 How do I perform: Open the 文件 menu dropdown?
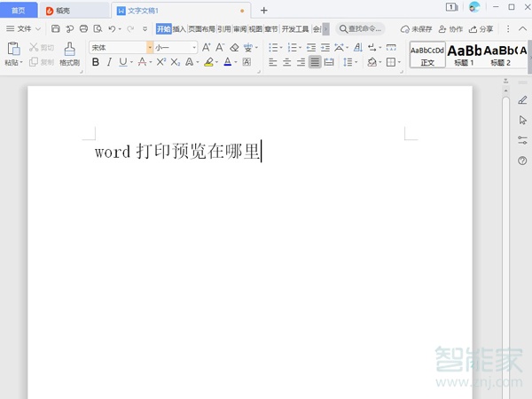point(24,28)
